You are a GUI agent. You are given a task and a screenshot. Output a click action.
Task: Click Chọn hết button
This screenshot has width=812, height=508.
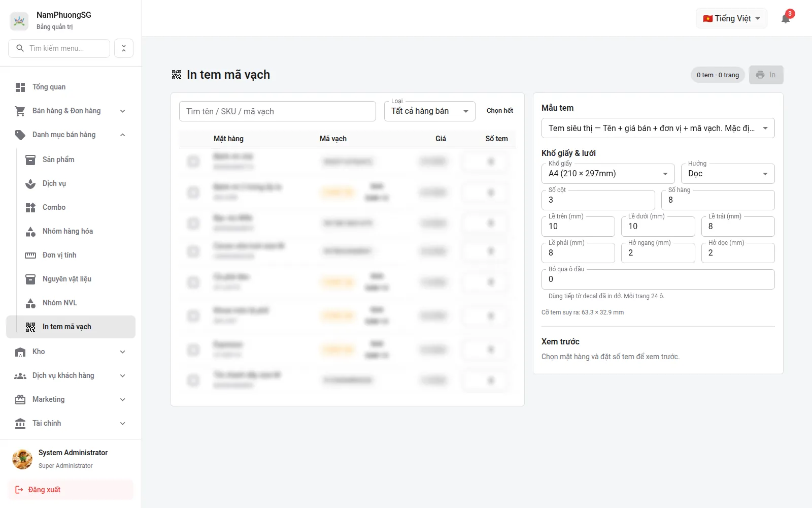[x=500, y=111]
